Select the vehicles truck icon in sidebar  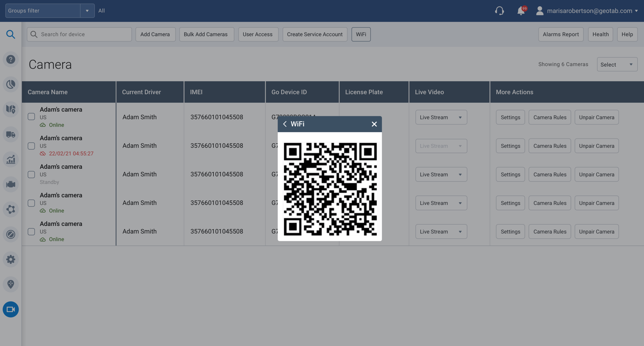pos(11,134)
